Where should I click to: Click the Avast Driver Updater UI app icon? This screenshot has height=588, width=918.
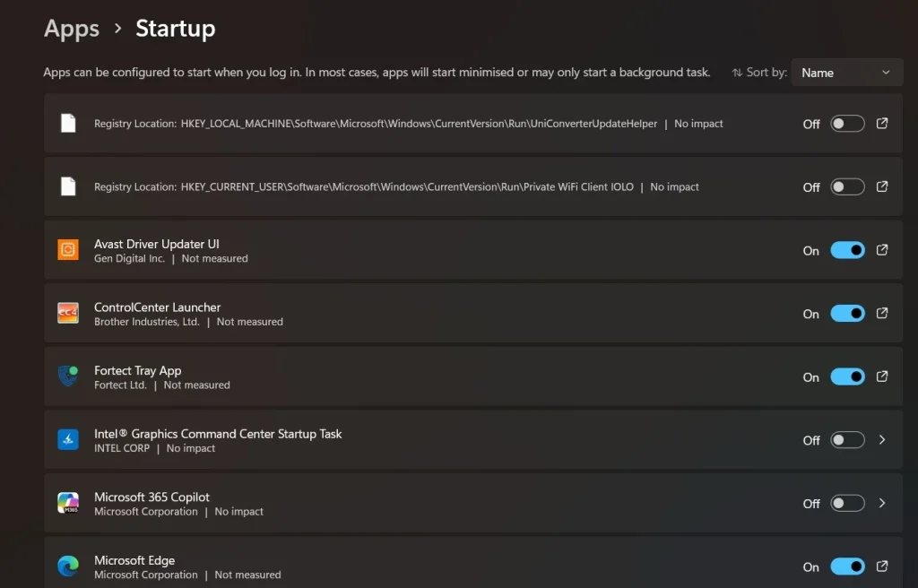(x=68, y=250)
